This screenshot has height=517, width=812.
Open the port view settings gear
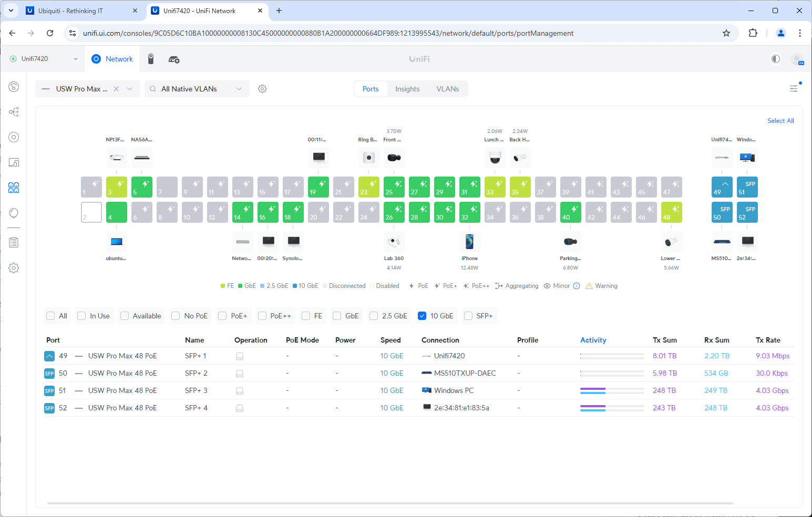[262, 89]
